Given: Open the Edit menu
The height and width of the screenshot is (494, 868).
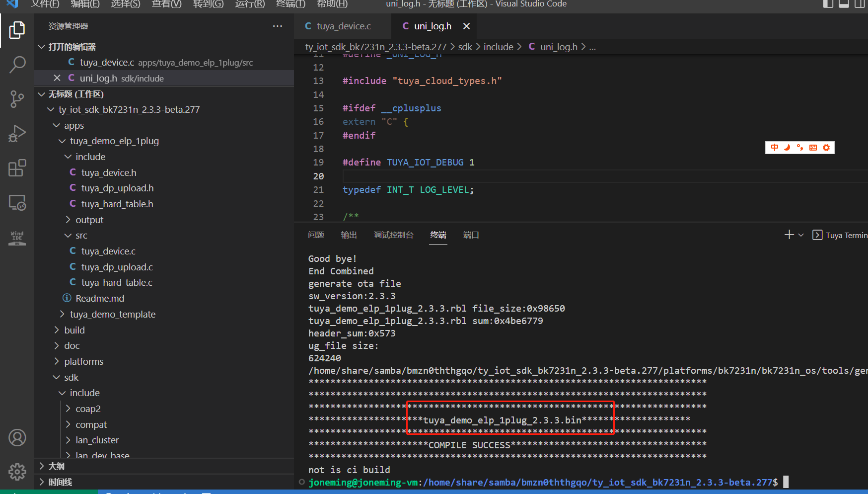Looking at the screenshot, I should (x=85, y=4).
